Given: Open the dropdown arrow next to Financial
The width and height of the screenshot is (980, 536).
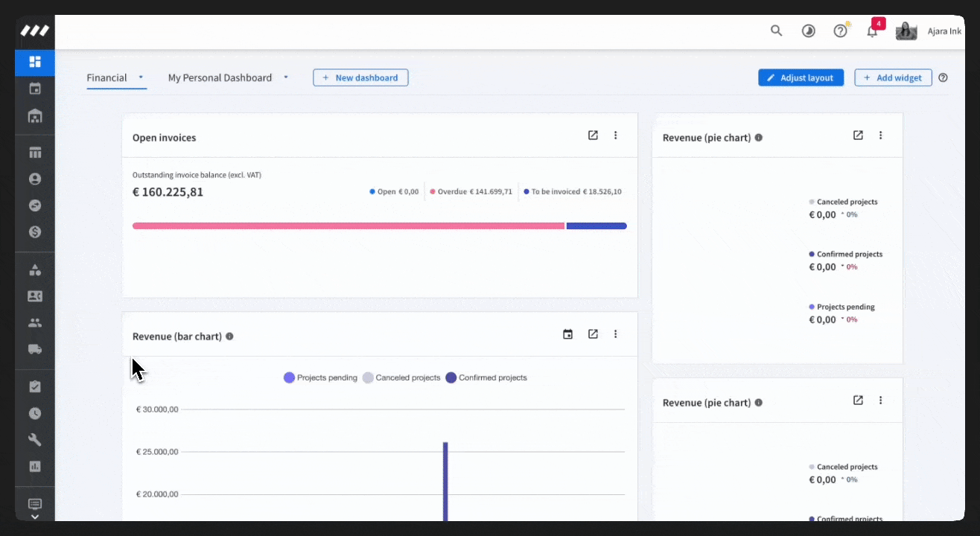Looking at the screenshot, I should click(141, 77).
